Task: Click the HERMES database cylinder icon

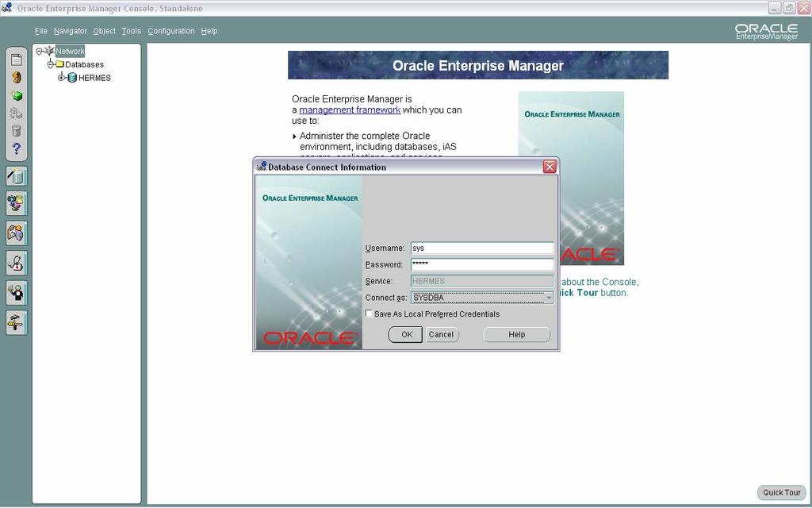Action: (x=72, y=78)
